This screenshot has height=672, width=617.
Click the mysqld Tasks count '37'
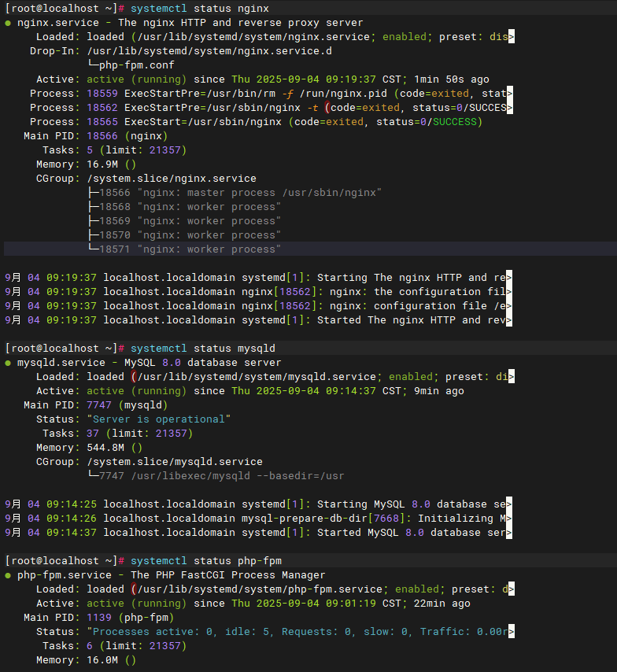coord(93,434)
